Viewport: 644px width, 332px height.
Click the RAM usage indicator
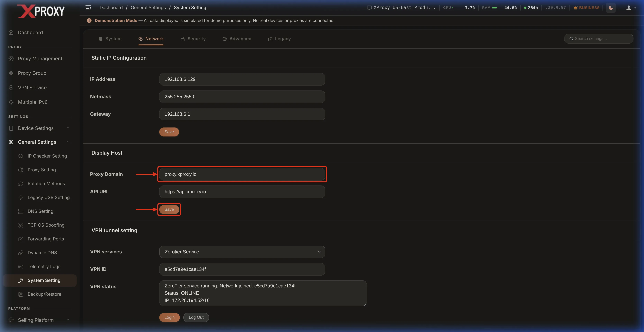[499, 8]
